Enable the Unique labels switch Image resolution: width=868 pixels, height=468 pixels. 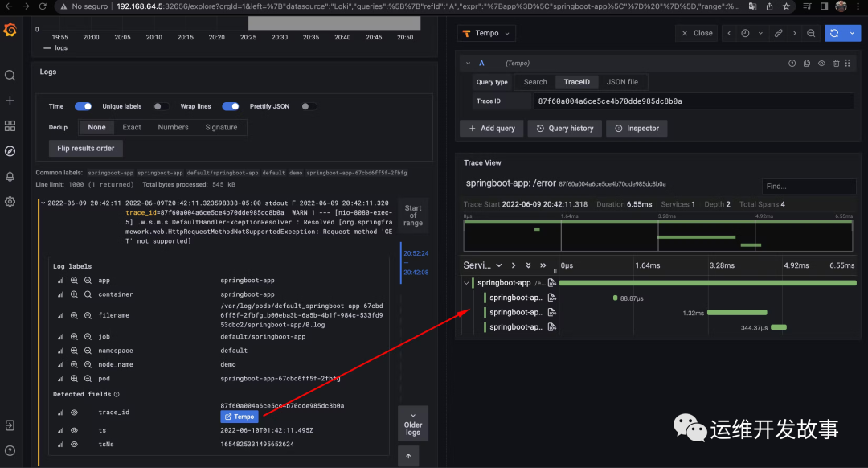(x=161, y=106)
